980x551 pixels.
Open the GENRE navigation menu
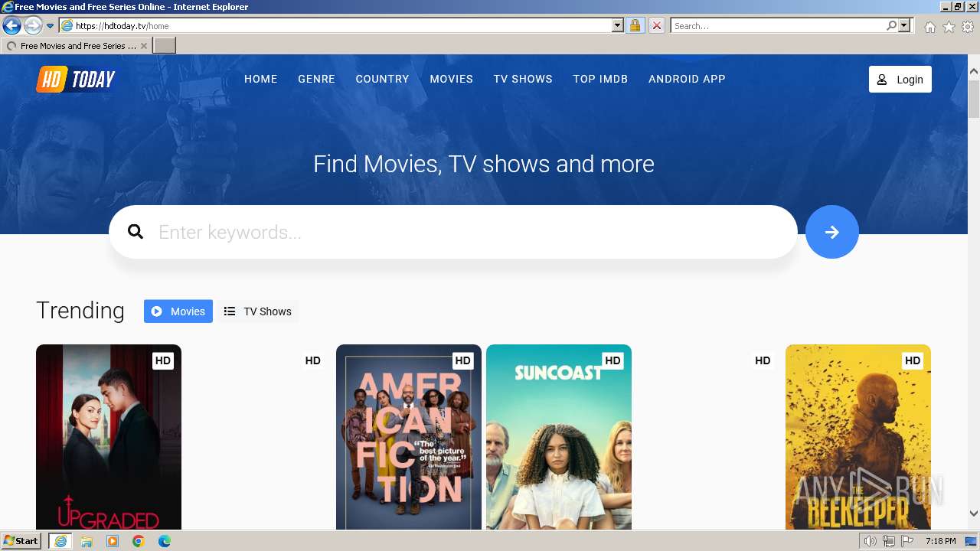[317, 79]
